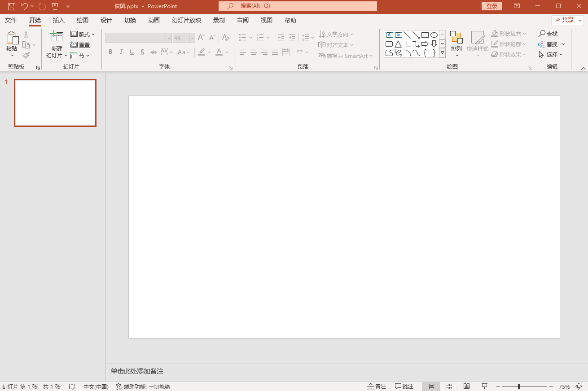Click the Format Painter brush icon
The width and height of the screenshot is (588, 391).
[26, 56]
